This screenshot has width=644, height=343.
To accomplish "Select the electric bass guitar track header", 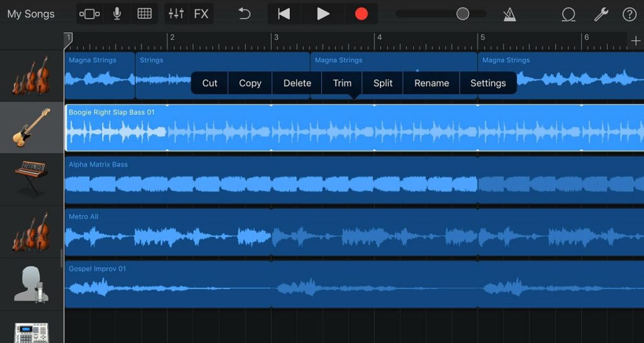I will [x=31, y=128].
